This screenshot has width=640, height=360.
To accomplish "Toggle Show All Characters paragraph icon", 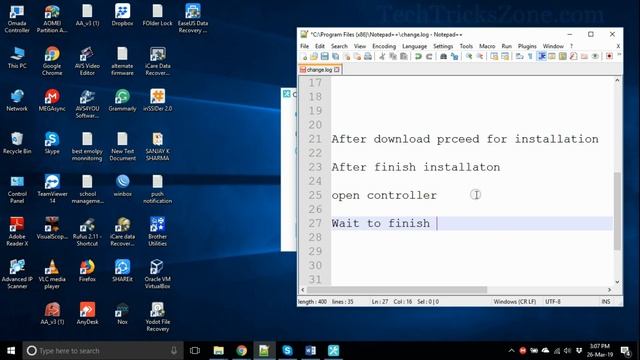I will point(530,57).
